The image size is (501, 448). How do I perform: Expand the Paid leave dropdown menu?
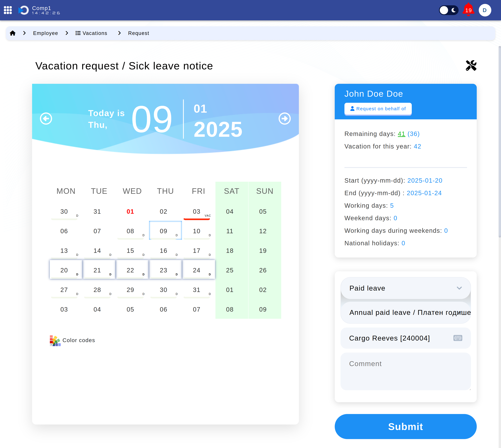pos(405,288)
